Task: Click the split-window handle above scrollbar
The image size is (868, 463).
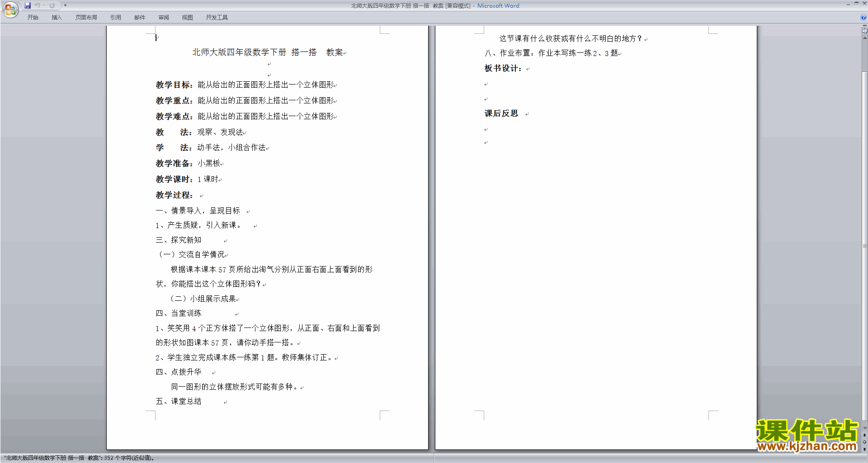Action: pos(864,26)
